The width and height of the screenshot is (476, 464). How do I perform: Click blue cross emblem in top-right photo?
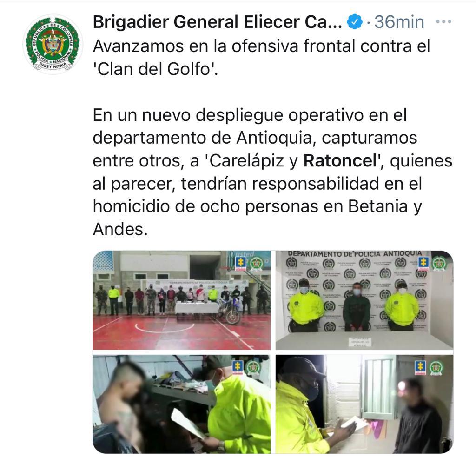[423, 264]
